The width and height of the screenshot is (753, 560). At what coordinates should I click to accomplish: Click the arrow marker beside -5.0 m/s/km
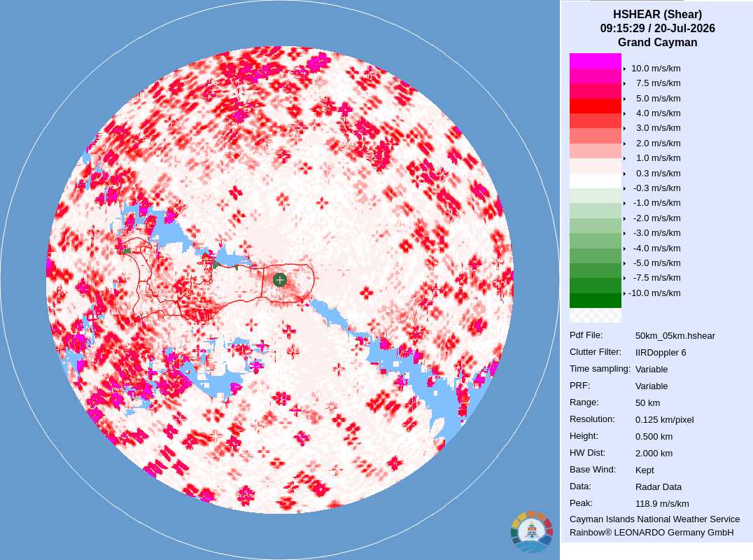[x=624, y=263]
